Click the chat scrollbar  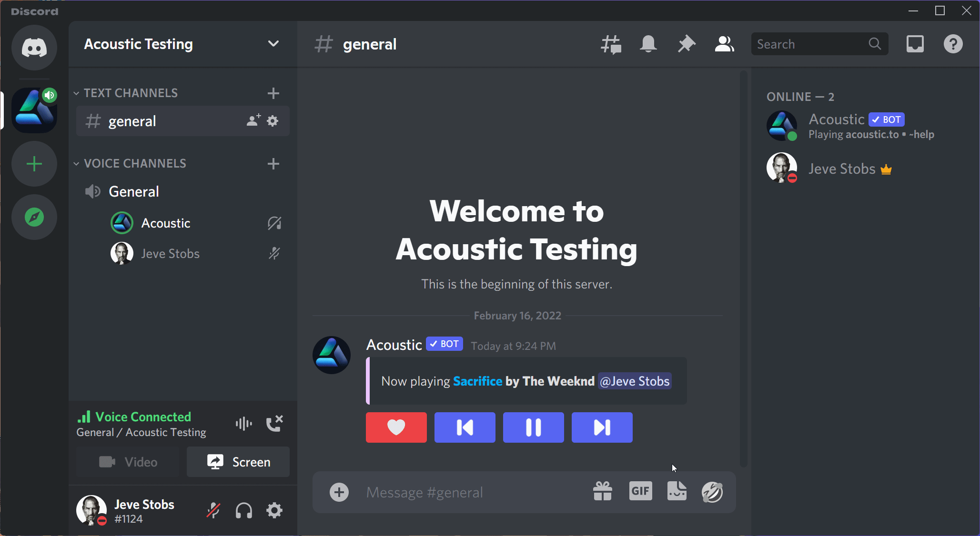pyautogui.click(x=744, y=268)
